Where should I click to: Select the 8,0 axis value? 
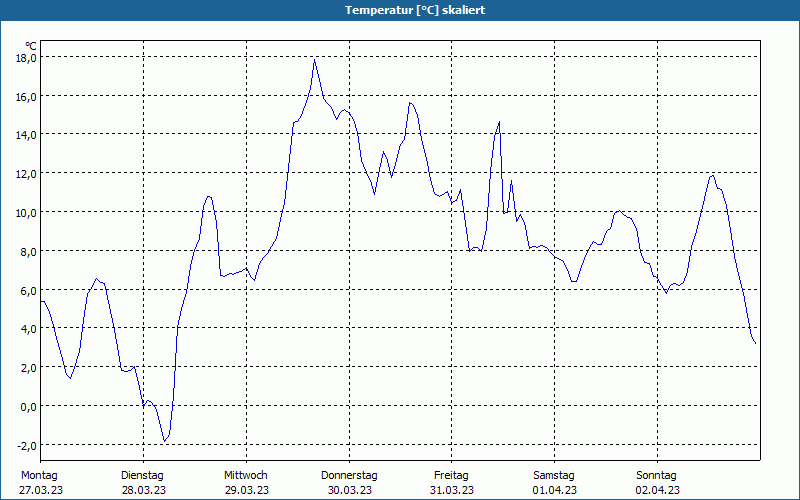tap(28, 251)
